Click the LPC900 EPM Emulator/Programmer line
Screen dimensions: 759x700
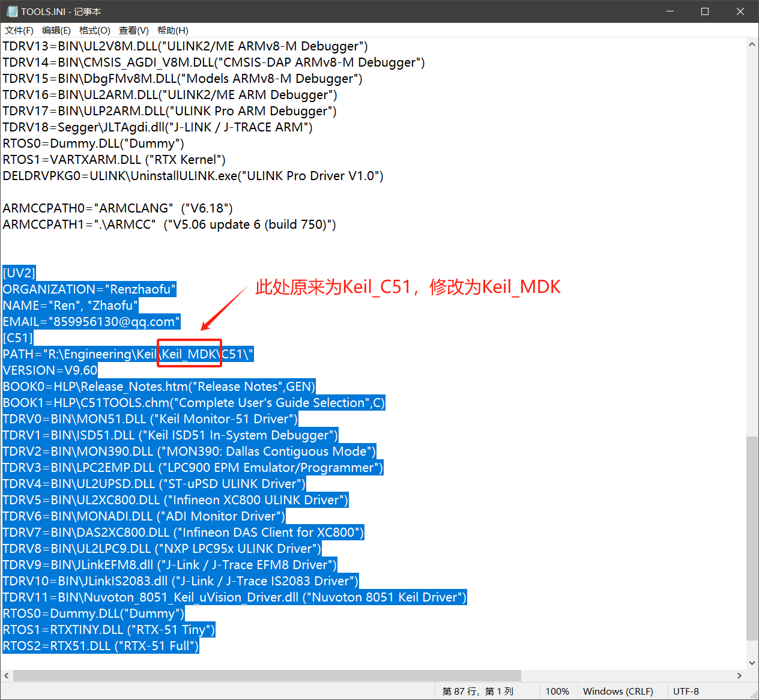coord(193,468)
